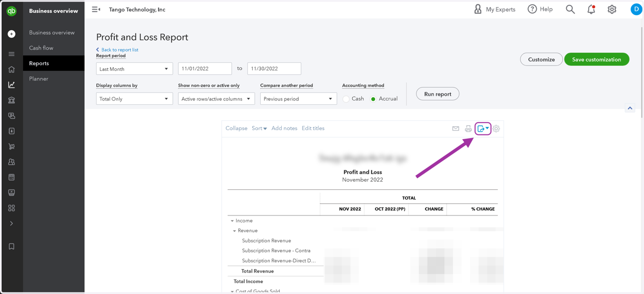The width and height of the screenshot is (644, 294).
Task: Collapse the report options panel chevron
Action: pos(630,108)
